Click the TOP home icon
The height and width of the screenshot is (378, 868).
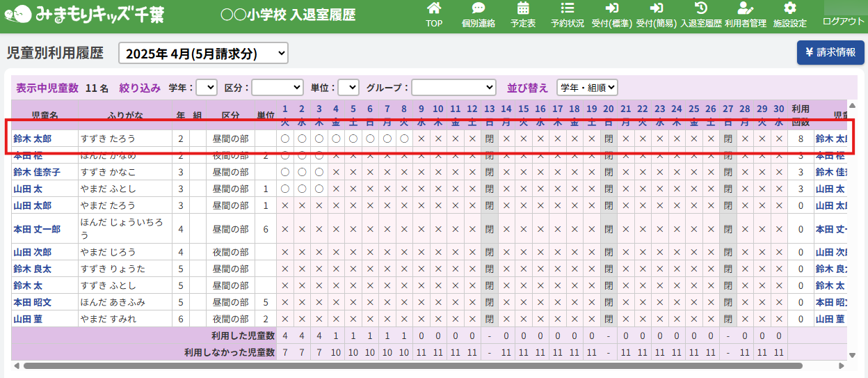coord(434,9)
